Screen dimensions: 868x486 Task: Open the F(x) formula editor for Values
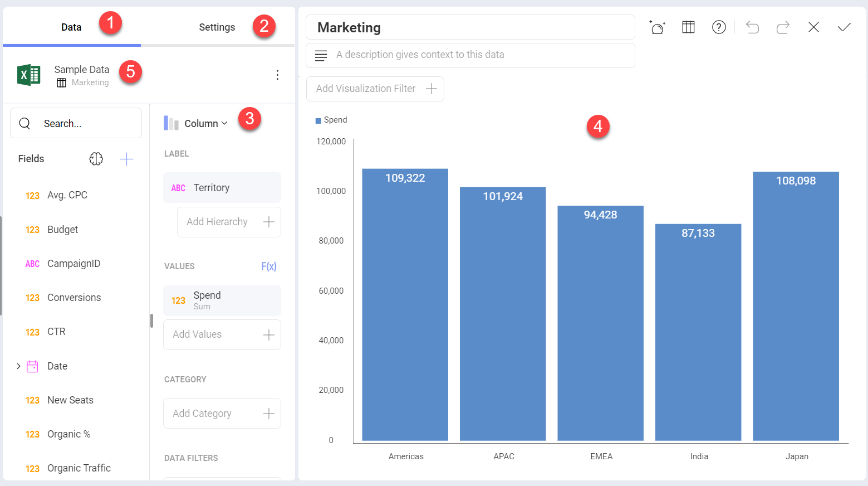click(x=268, y=266)
